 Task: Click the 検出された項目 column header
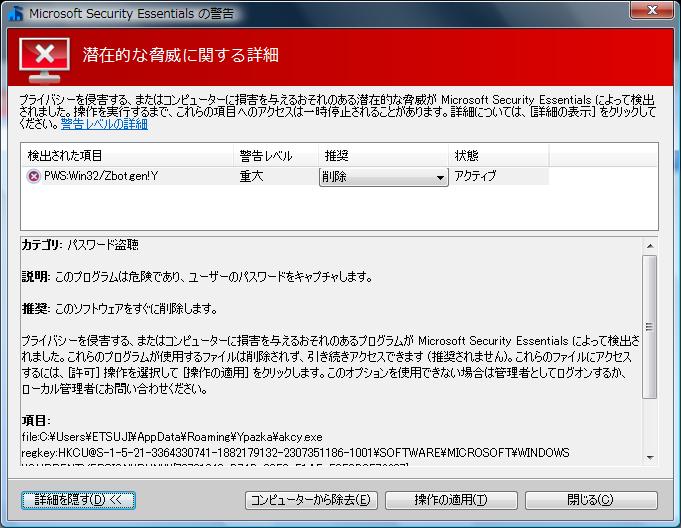click(127, 155)
